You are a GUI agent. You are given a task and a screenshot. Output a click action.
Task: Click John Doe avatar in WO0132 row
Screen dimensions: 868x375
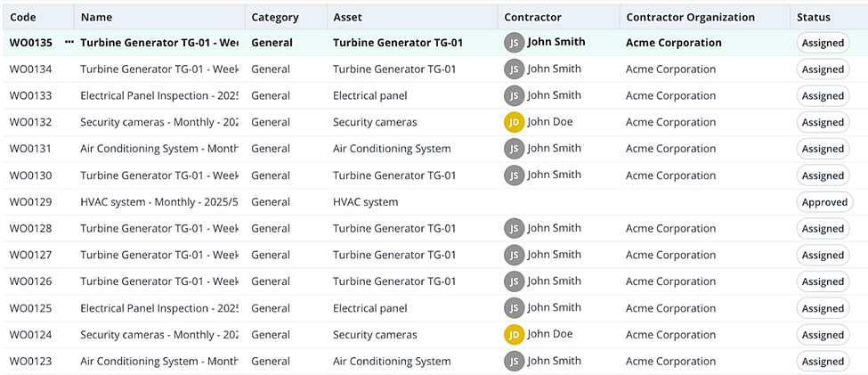[514, 122]
